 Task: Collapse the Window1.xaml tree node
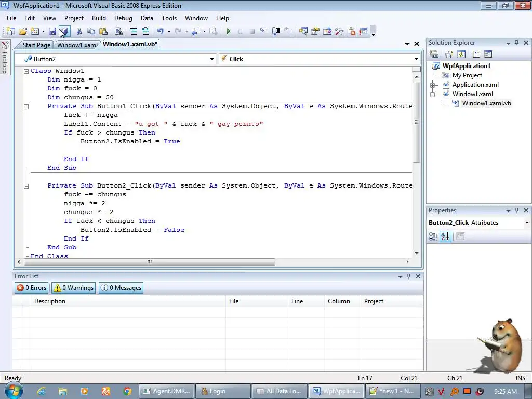pyautogui.click(x=433, y=95)
